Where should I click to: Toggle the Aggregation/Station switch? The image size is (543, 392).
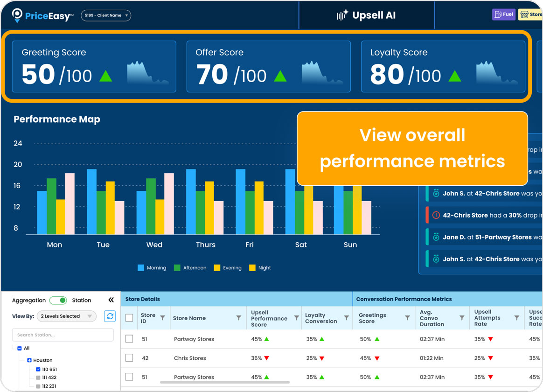point(58,300)
